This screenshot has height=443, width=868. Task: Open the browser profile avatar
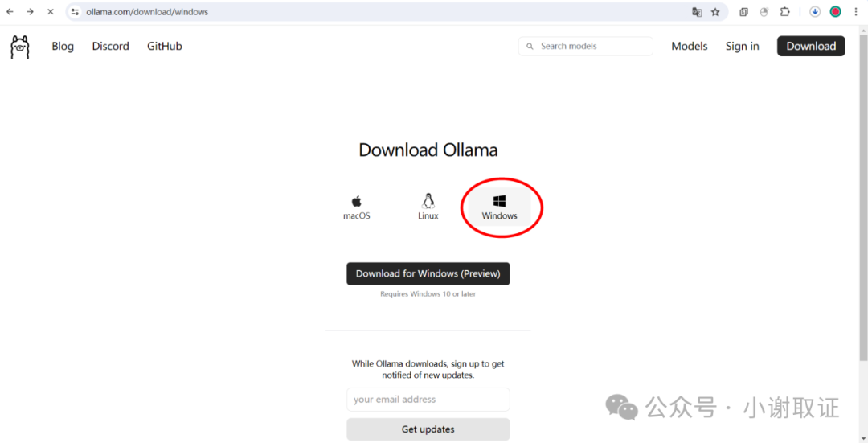pyautogui.click(x=835, y=11)
